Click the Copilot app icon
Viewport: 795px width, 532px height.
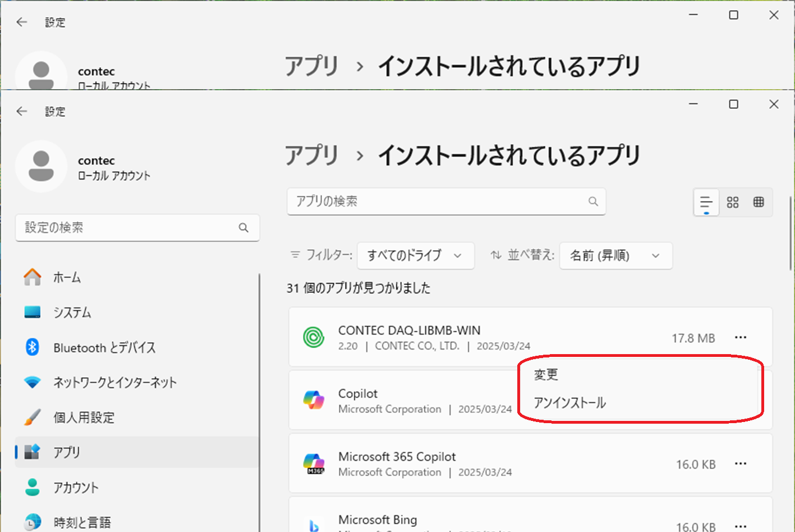[x=314, y=401]
